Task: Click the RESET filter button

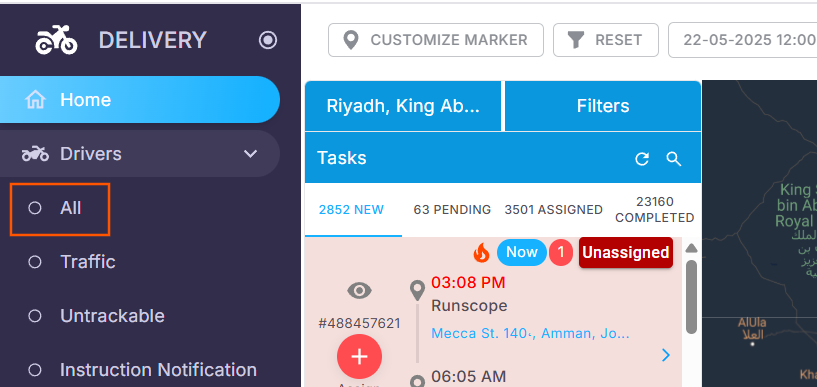Action: coord(605,40)
